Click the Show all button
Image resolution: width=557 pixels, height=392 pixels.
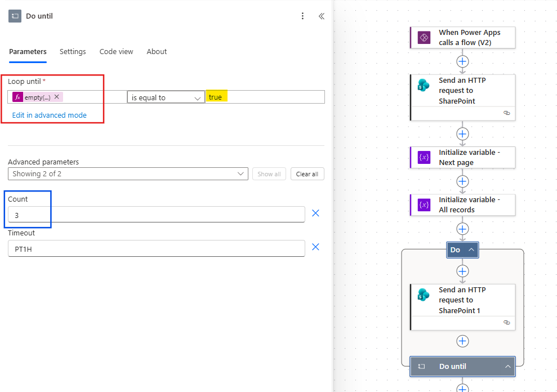click(269, 174)
